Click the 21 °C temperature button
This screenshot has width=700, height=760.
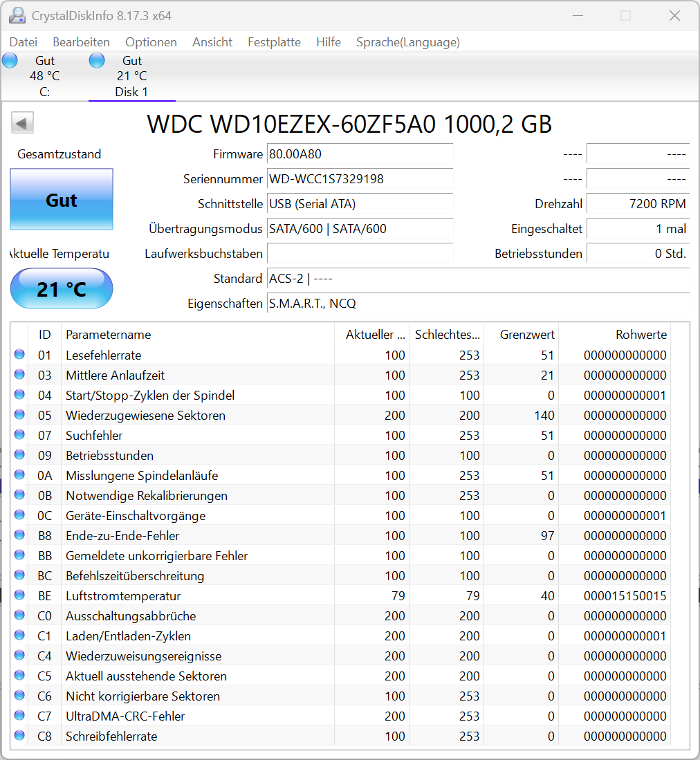[62, 289]
